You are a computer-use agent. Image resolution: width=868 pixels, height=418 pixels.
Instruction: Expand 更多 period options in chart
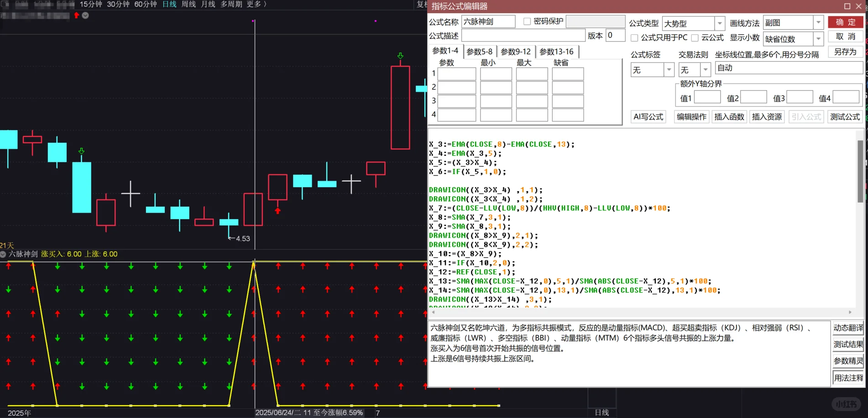pos(256,4)
